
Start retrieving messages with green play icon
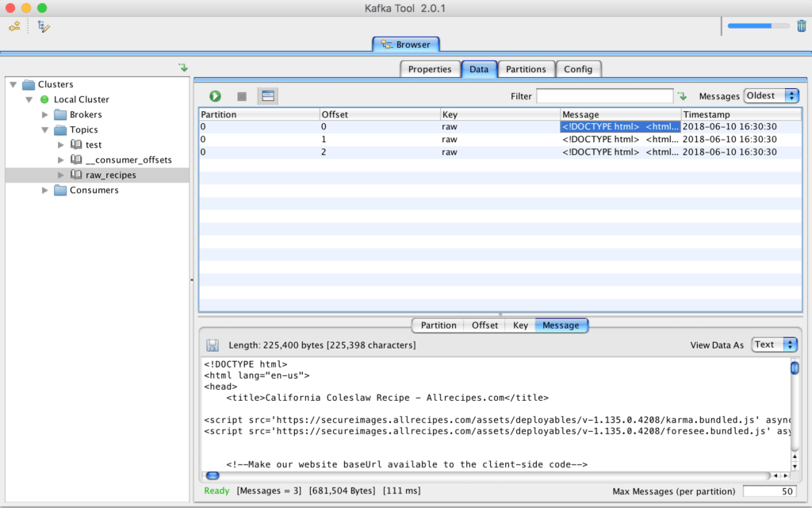[x=215, y=95]
